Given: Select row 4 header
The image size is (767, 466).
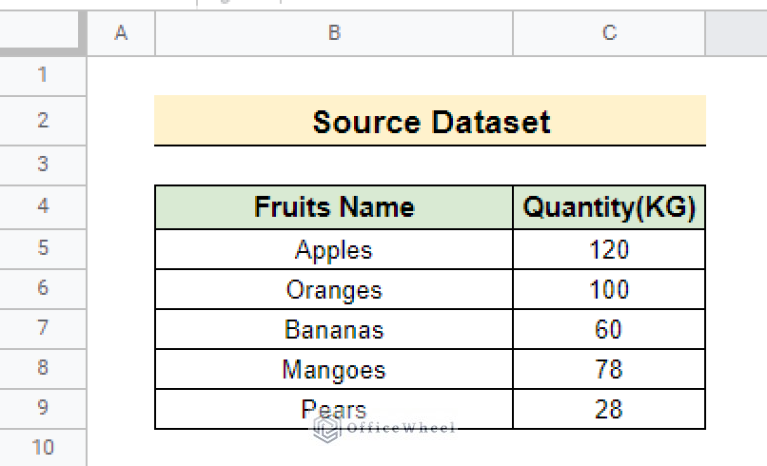Looking at the screenshot, I should click(x=43, y=206).
